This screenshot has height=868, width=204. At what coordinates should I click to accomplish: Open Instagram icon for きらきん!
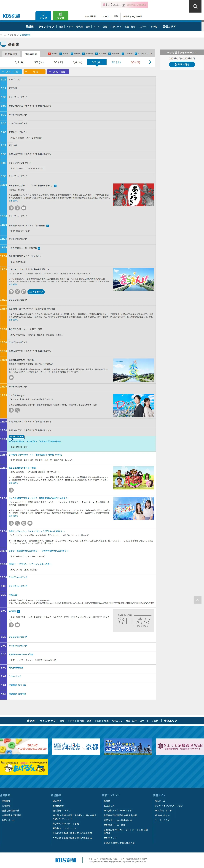[x=24, y=292]
